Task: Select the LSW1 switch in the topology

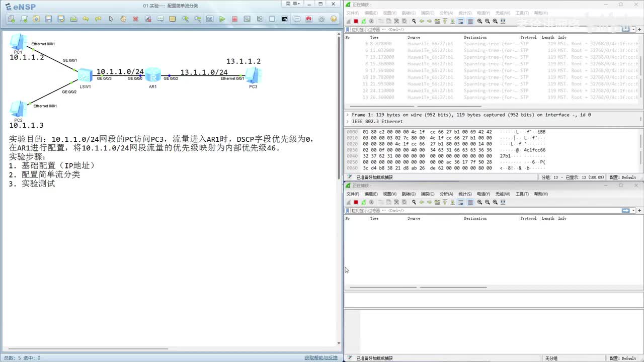Action: point(85,75)
